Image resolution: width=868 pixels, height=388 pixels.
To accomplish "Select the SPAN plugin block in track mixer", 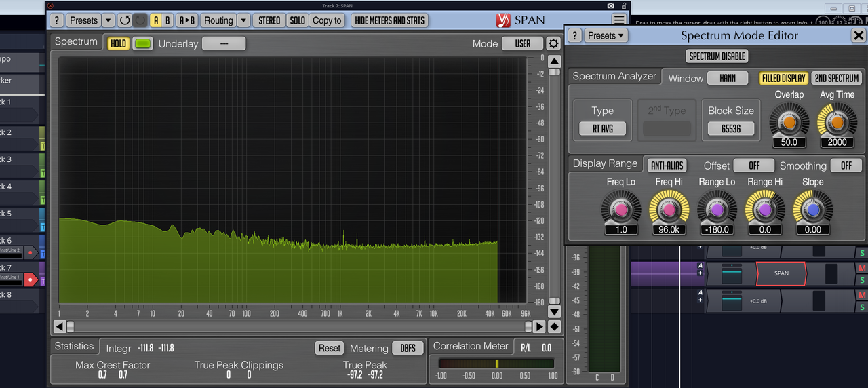I will [x=781, y=273].
